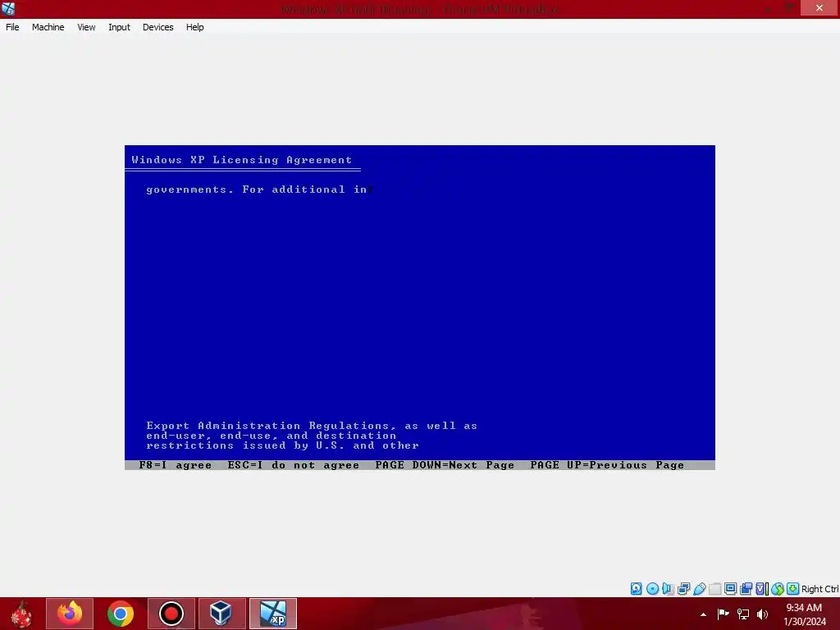Click the overlapping blue screens status icon
Viewport: 840px width, 630px height.
click(746, 589)
